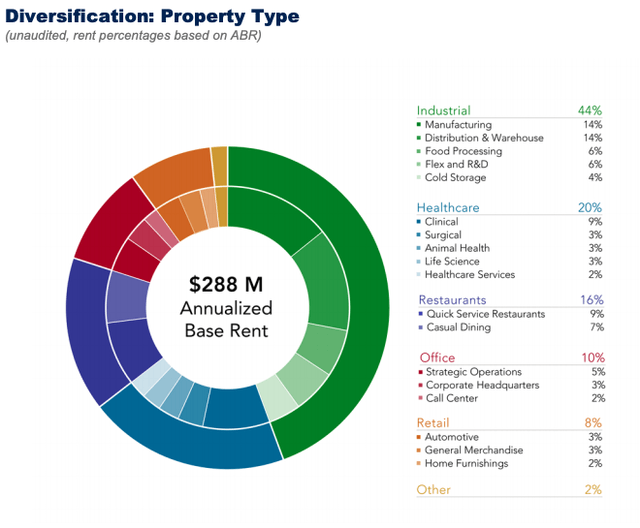640x528 pixels.
Task: Click the 'Cold Storage' legend label
Action: [456, 177]
